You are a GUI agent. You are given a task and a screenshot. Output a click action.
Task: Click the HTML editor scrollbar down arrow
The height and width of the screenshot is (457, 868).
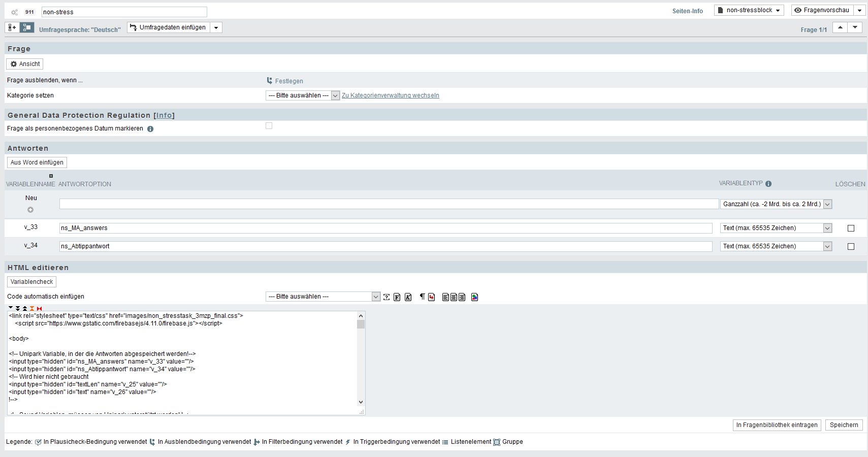click(361, 402)
